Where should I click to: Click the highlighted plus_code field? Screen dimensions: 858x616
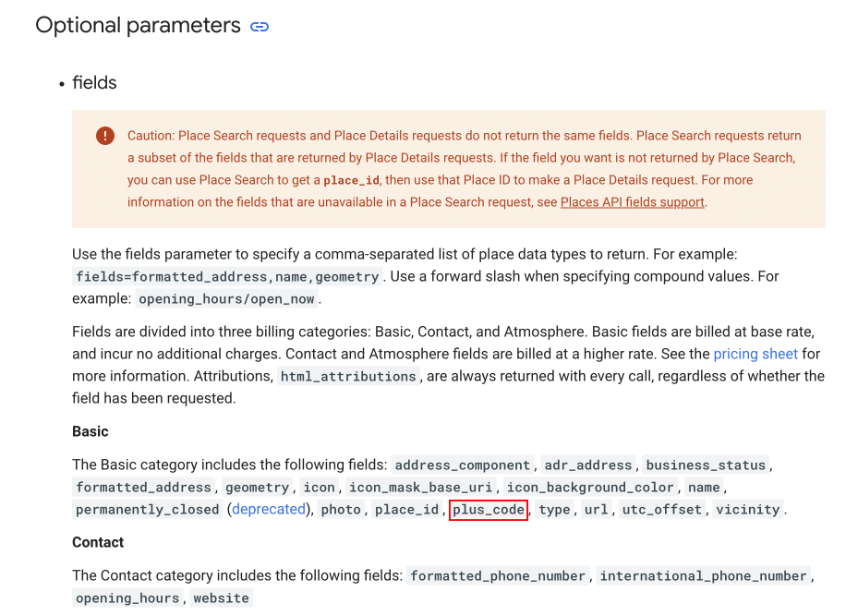(x=488, y=510)
